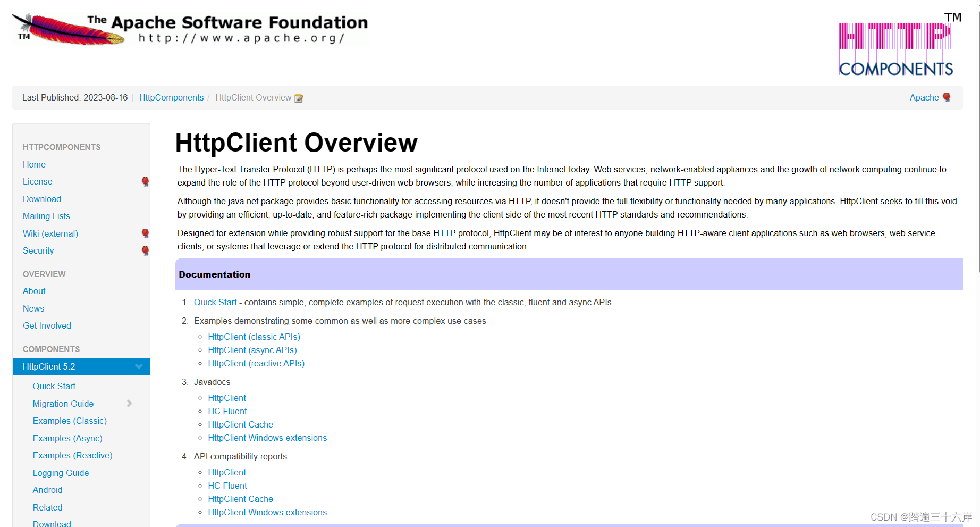Select HttpClient 5.2 in Components
The image size is (980, 527).
(x=81, y=366)
